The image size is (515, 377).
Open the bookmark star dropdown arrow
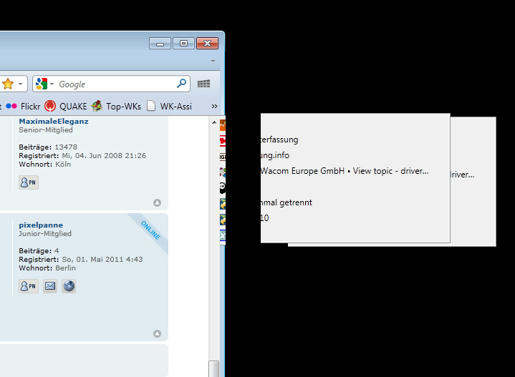click(x=20, y=84)
